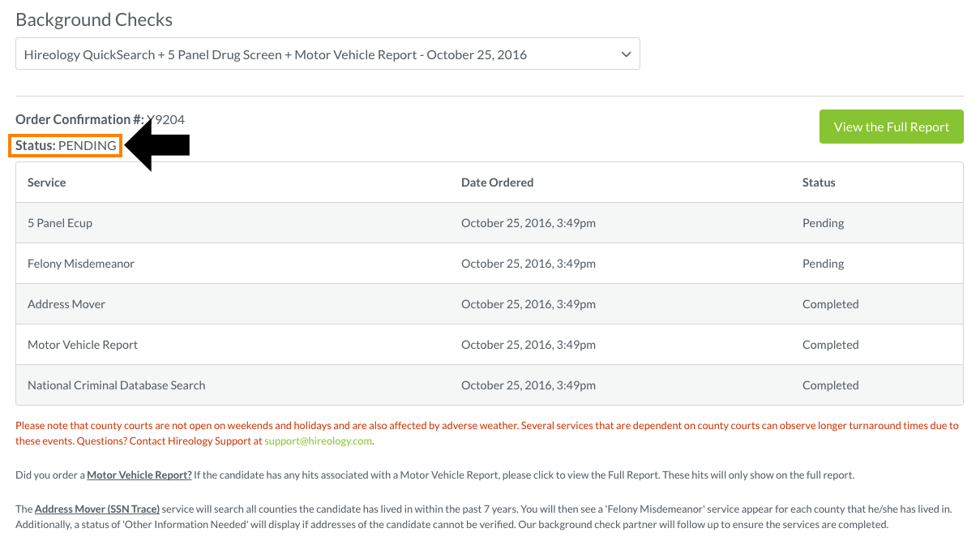Select the Date Ordered column header
This screenshot has height=550, width=980.
click(497, 183)
